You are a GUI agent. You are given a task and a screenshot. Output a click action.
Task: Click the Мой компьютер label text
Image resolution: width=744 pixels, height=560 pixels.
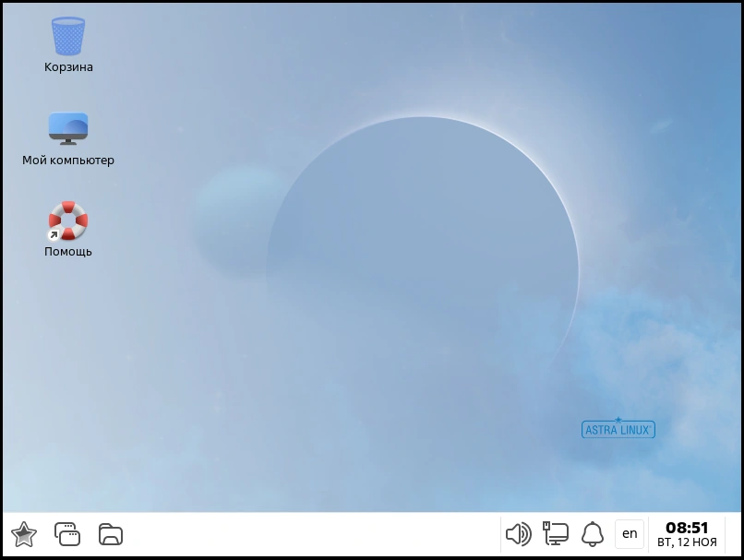pyautogui.click(x=68, y=161)
